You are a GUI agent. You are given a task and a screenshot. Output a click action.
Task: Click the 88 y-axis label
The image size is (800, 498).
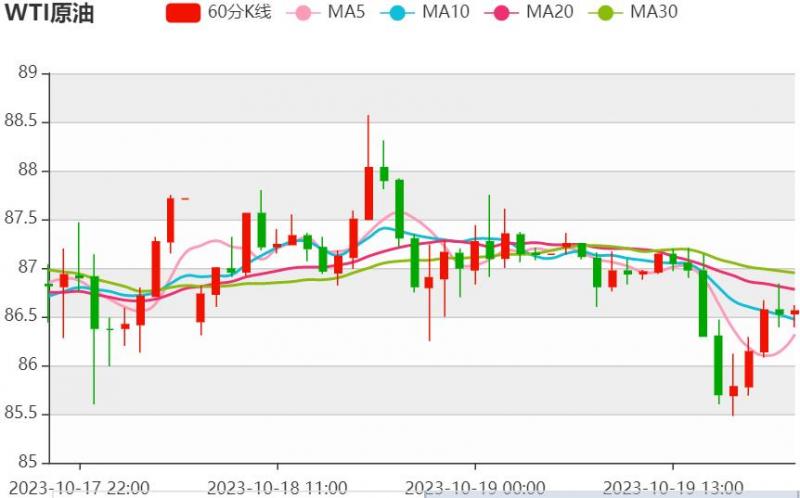[x=28, y=170]
